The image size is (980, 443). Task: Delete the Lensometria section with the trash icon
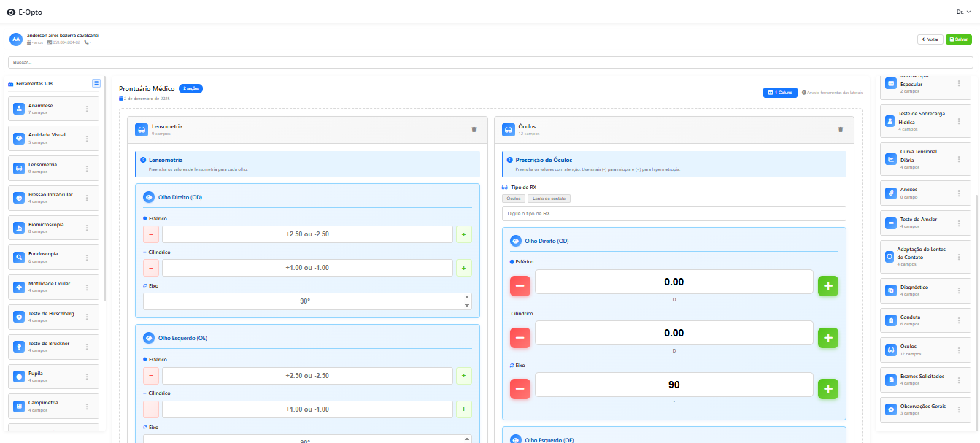tap(474, 129)
